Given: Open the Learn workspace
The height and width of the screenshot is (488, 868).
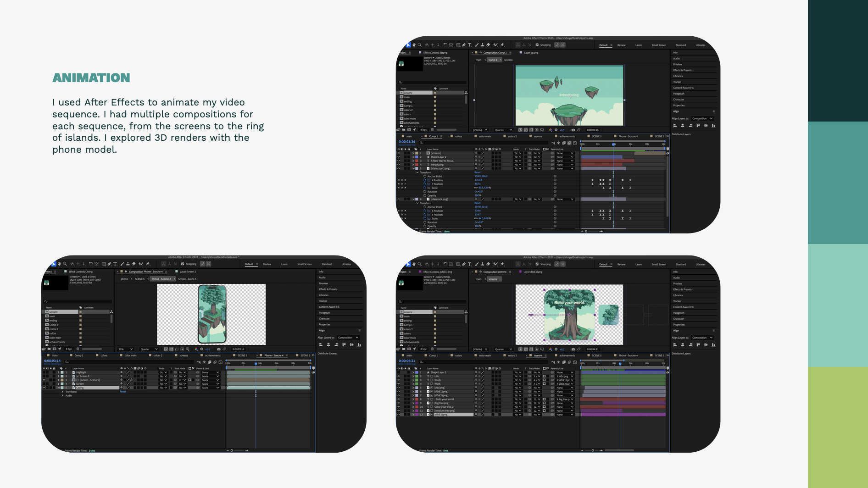Looking at the screenshot, I should tap(638, 45).
